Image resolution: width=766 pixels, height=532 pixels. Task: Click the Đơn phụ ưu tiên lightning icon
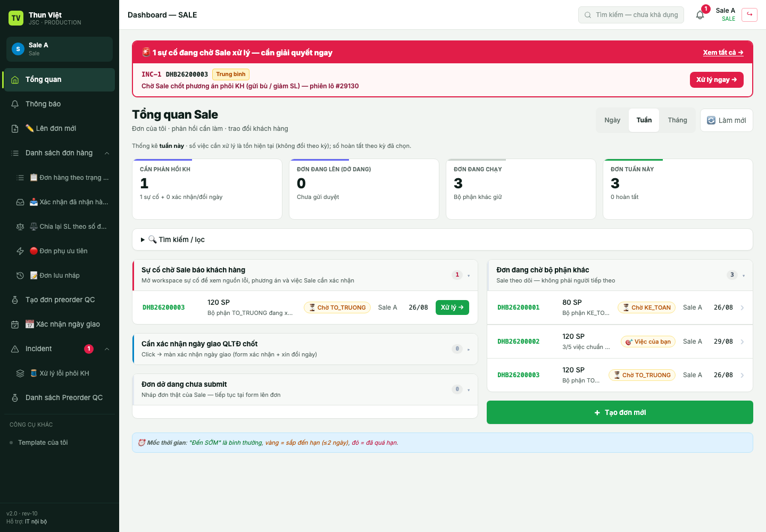pyautogui.click(x=20, y=251)
